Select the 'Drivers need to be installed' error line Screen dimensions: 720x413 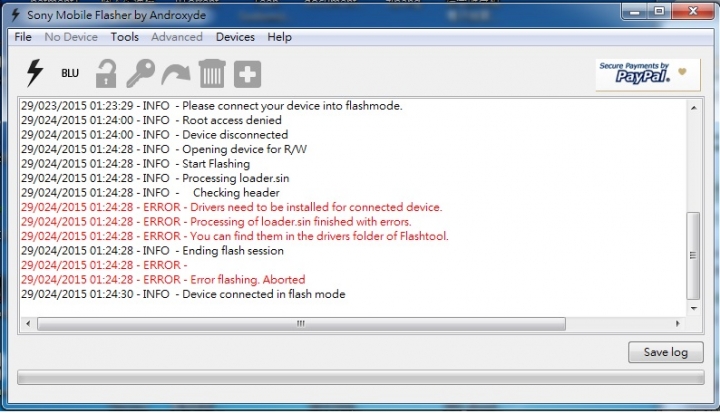231,207
